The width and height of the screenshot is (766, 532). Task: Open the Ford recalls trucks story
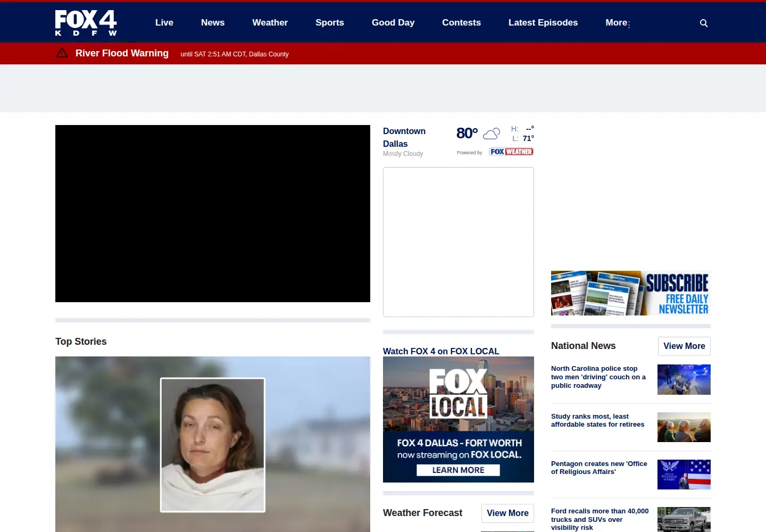(600, 519)
